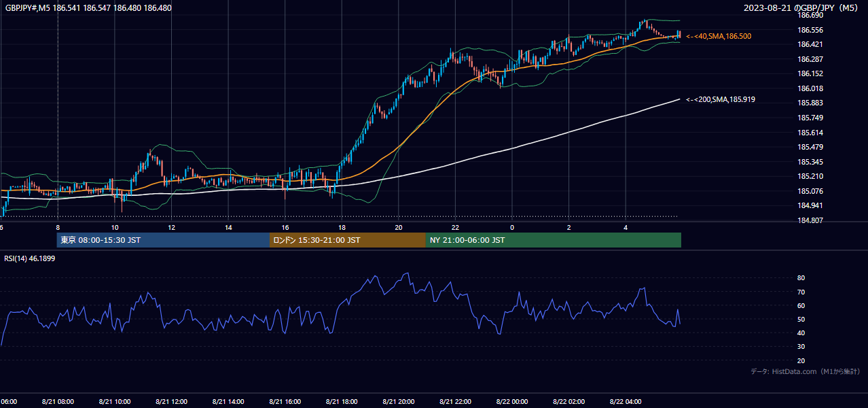Click RSI level 50 on the axis
Screen dimensions: 868x408
[801, 319]
